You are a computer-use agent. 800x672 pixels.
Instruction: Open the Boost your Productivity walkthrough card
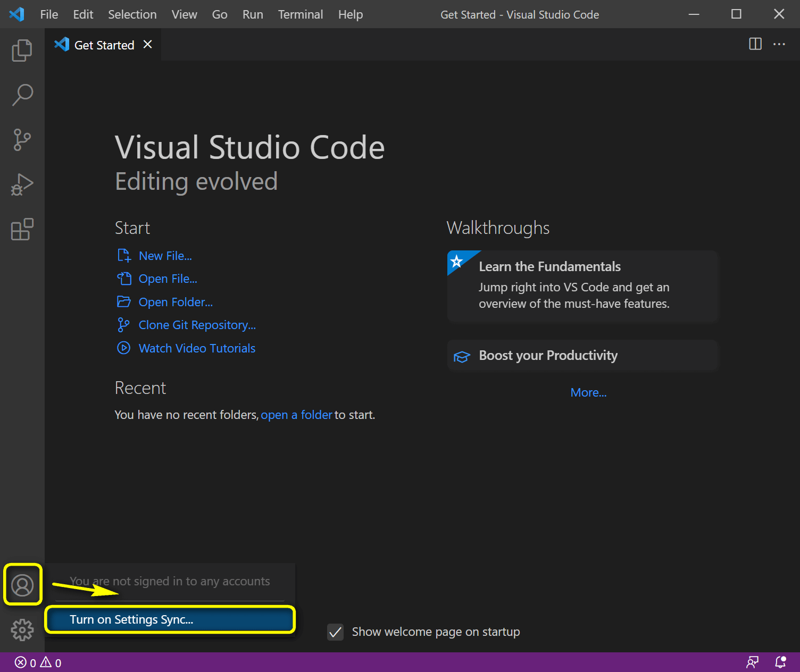click(x=583, y=355)
